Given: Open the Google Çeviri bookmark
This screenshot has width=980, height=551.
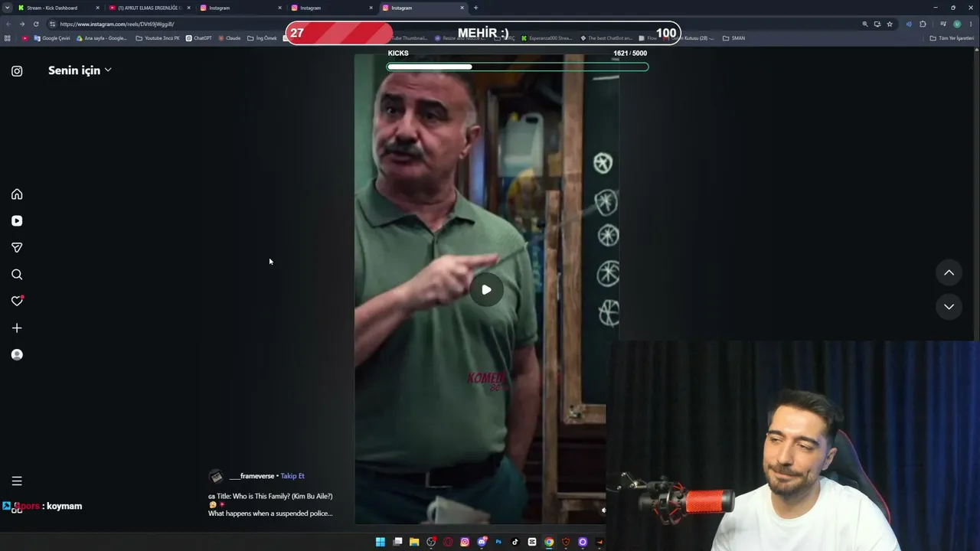Looking at the screenshot, I should (x=52, y=38).
